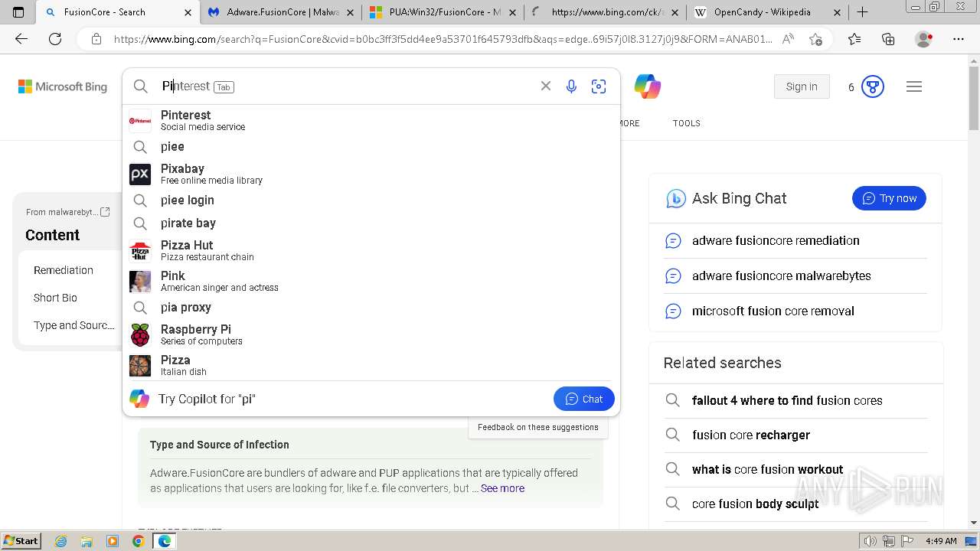This screenshot has height=551, width=980.
Task: Switch to the loading bing.com/ck tab
Action: [x=605, y=12]
